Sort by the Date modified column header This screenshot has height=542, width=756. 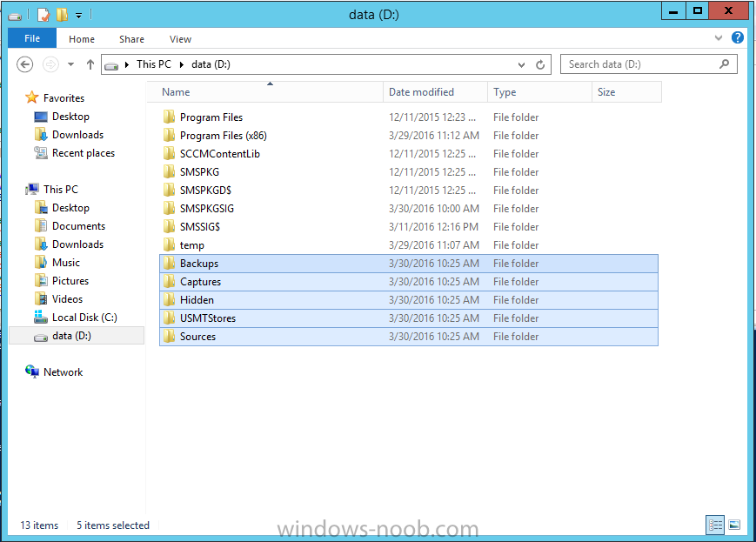click(x=435, y=92)
